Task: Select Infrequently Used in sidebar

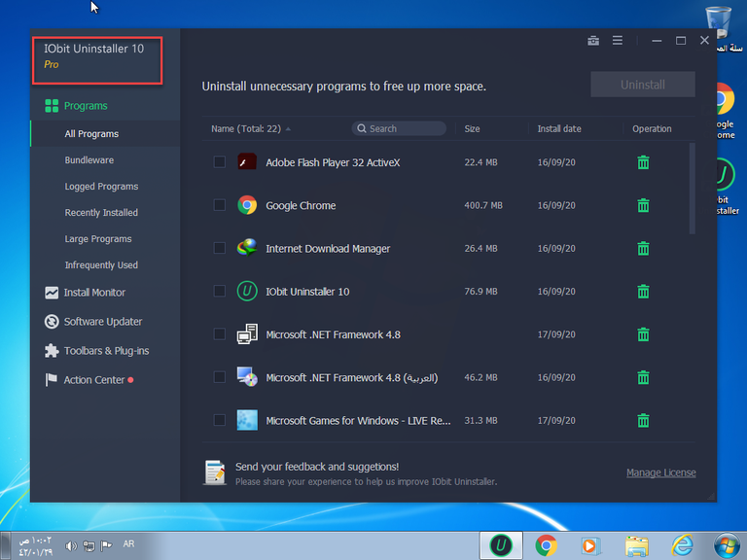Action: click(x=101, y=264)
